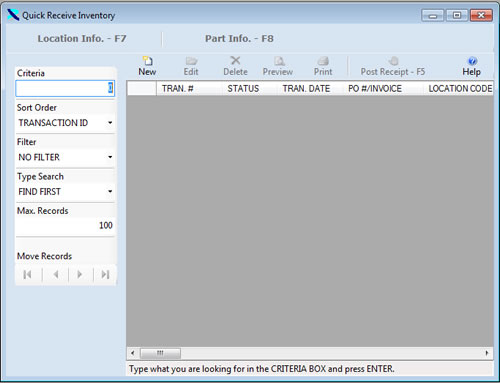Click Post Receipt - F5
Screen dimensions: 500x383
[393, 66]
